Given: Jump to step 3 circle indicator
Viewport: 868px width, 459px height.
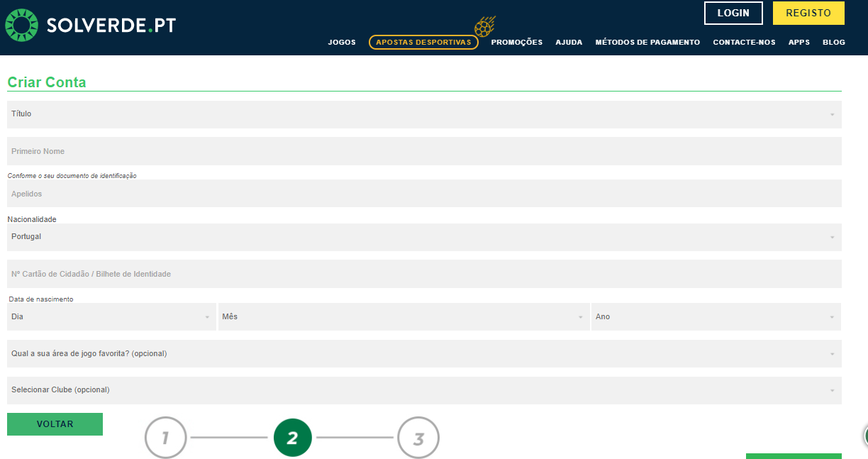Looking at the screenshot, I should coord(418,438).
